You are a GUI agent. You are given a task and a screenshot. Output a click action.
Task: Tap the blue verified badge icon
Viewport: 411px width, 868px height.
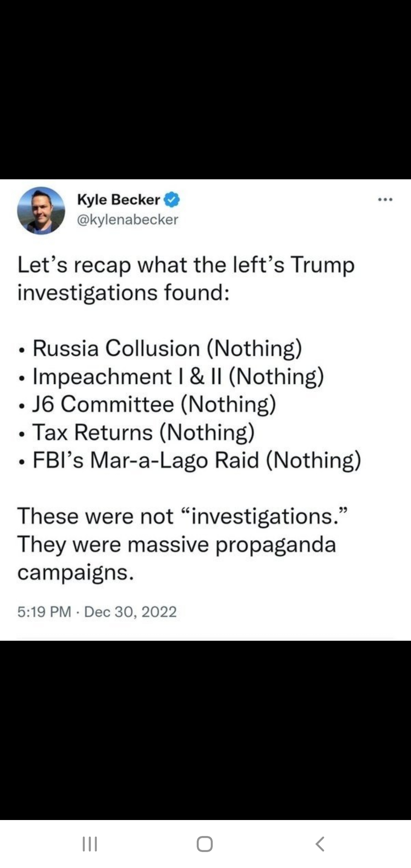172,199
